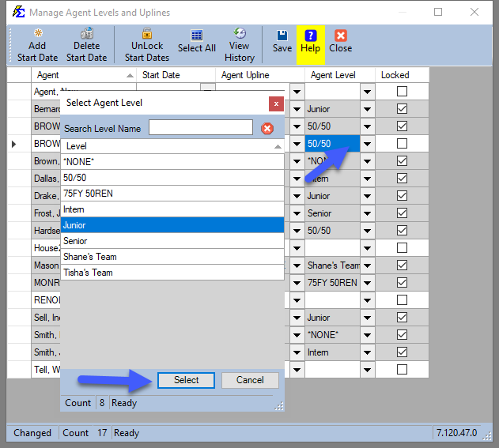The height and width of the screenshot is (448, 499).
Task: Click the Delete Start Date icon
Action: click(x=86, y=34)
